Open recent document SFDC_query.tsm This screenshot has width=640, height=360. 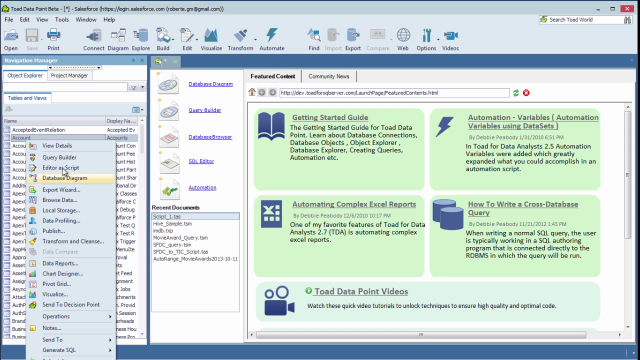[172, 245]
